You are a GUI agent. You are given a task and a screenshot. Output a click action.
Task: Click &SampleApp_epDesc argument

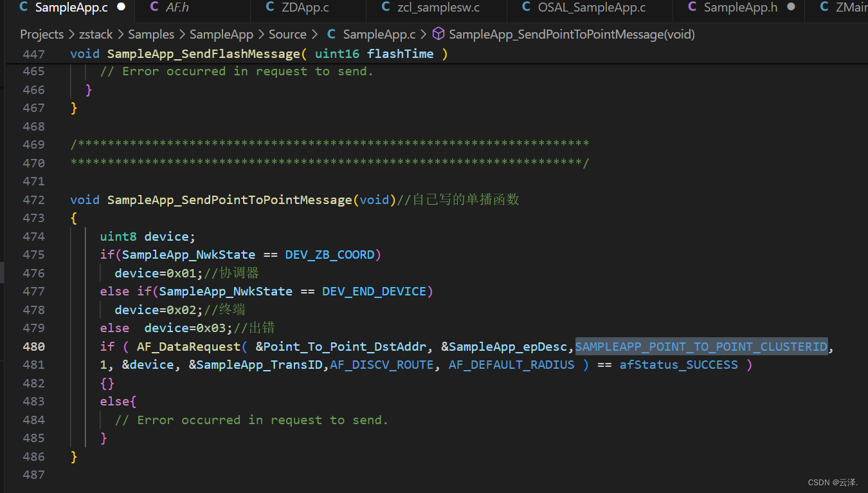click(x=505, y=346)
